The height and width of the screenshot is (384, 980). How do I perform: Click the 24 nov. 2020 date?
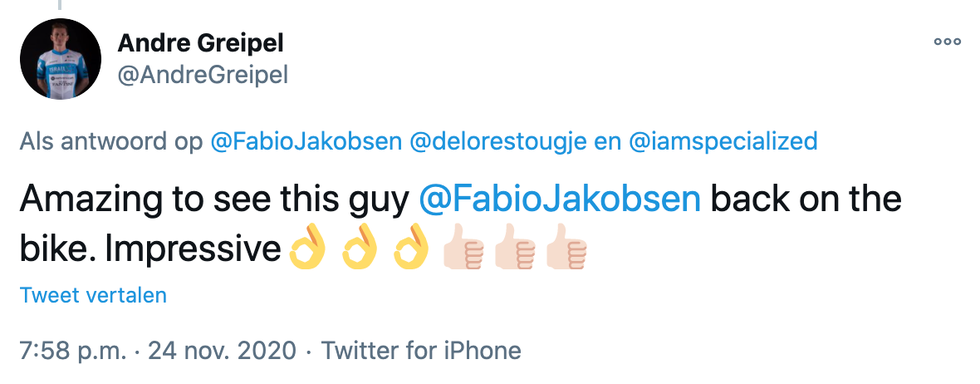(x=222, y=350)
